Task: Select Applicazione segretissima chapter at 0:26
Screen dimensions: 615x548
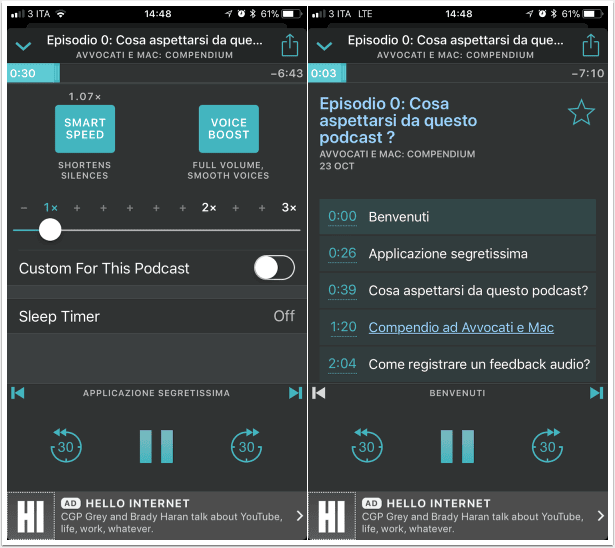Action: [457, 253]
